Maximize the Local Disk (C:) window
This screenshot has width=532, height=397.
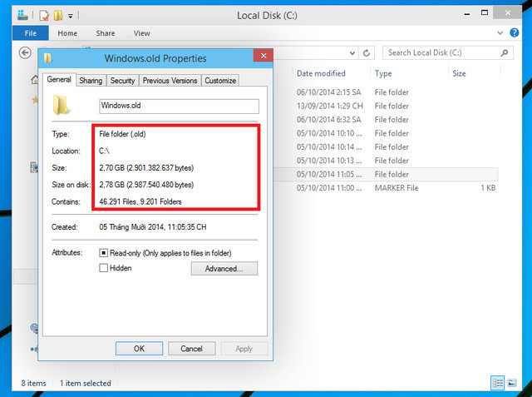tap(485, 13)
